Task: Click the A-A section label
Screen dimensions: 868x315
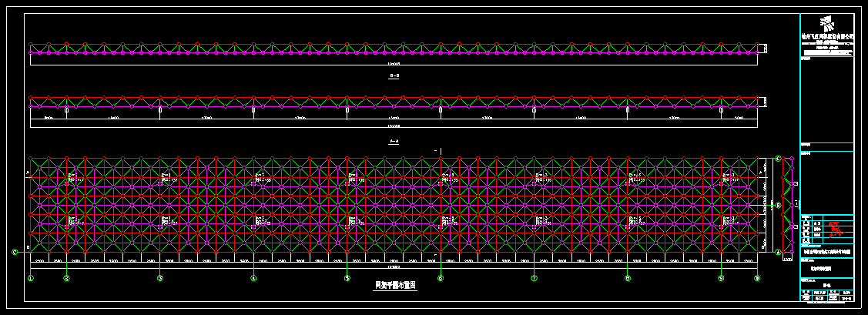Action: tap(394, 142)
